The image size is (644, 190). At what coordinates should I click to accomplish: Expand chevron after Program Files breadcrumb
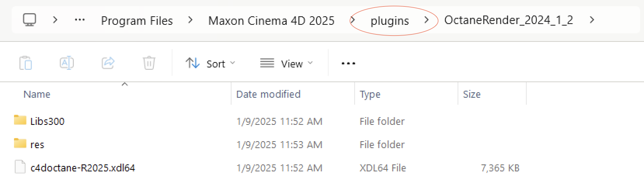point(190,20)
